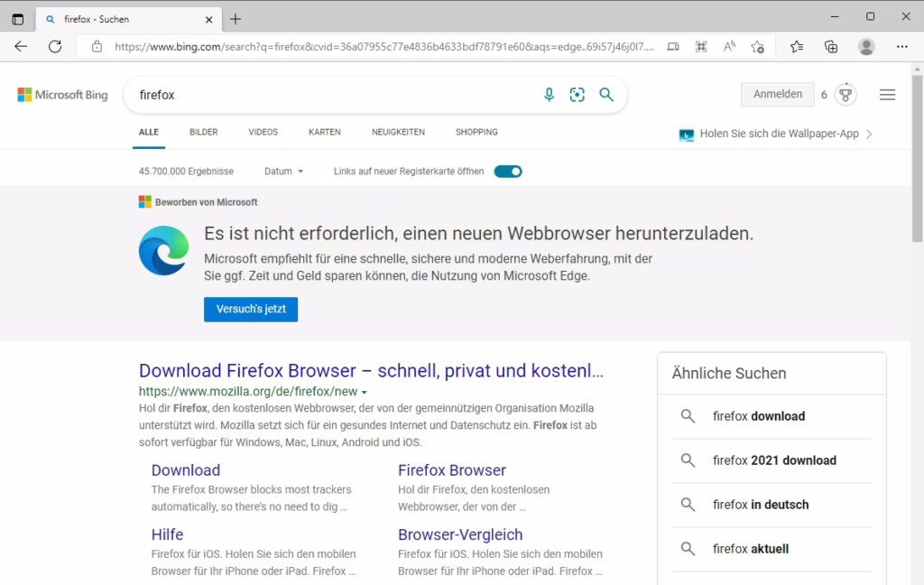Open the SHOPPING tab
Viewport: 924px width, 585px height.
476,132
